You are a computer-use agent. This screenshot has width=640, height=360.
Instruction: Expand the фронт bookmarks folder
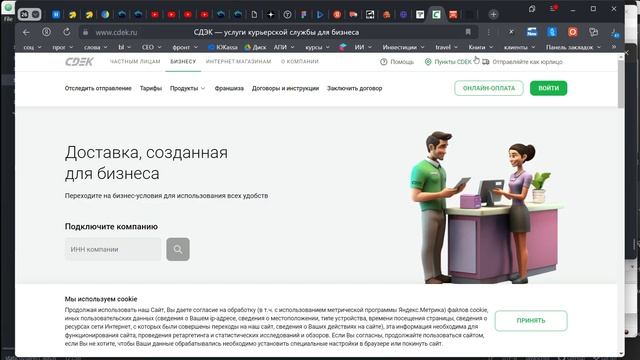click(x=185, y=47)
